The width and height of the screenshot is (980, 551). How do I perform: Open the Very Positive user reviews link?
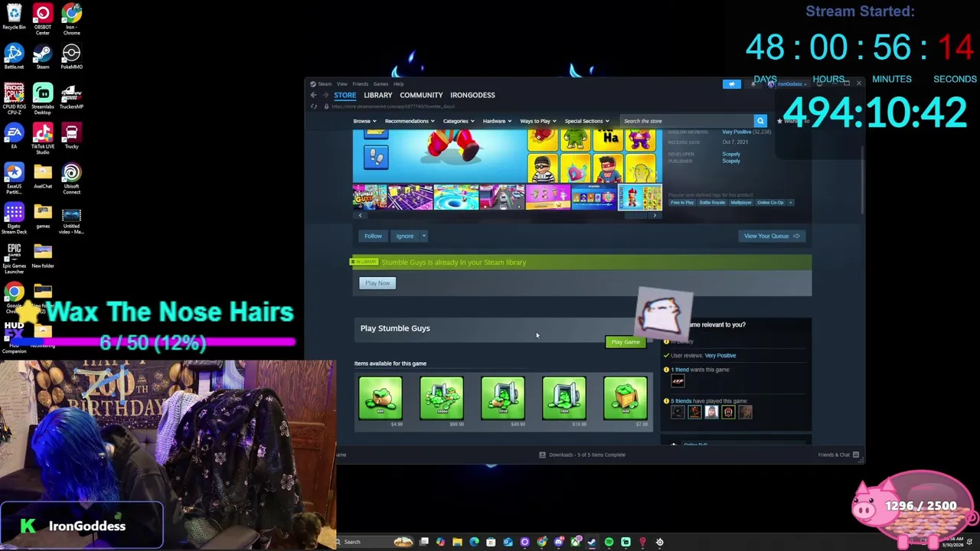click(x=720, y=356)
